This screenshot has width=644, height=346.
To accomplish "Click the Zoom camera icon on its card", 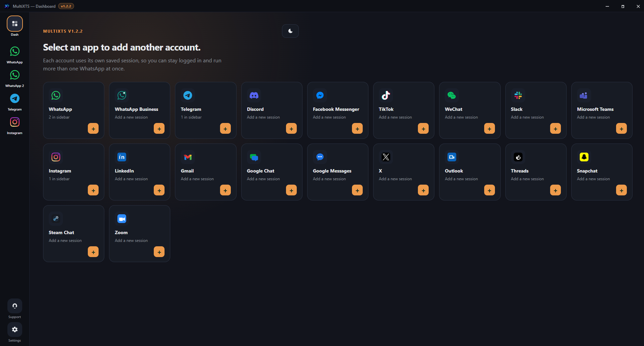I will 122,219.
